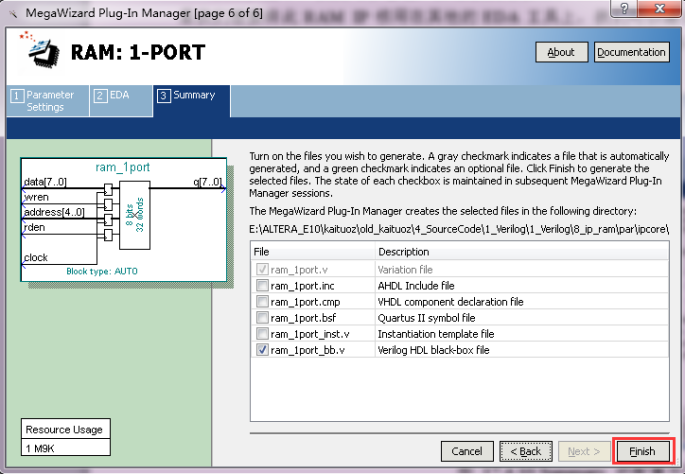Click the Resource Usage header
Image resolution: width=685 pixels, height=474 pixels.
(x=64, y=429)
